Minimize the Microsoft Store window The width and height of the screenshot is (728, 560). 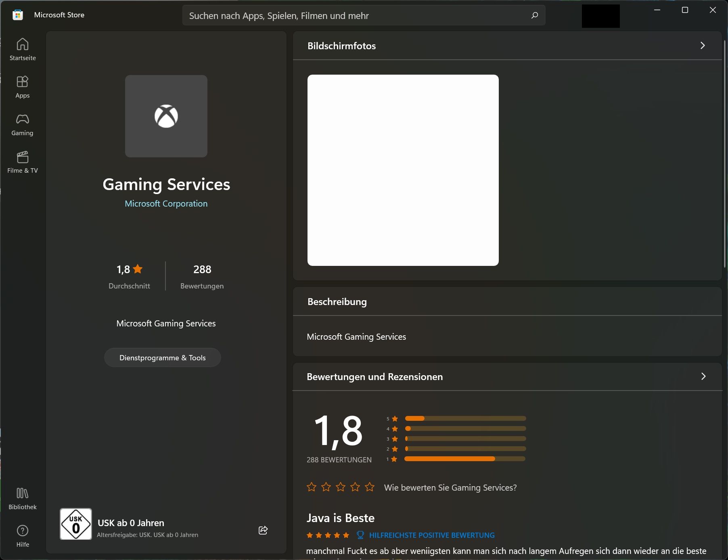(x=657, y=10)
